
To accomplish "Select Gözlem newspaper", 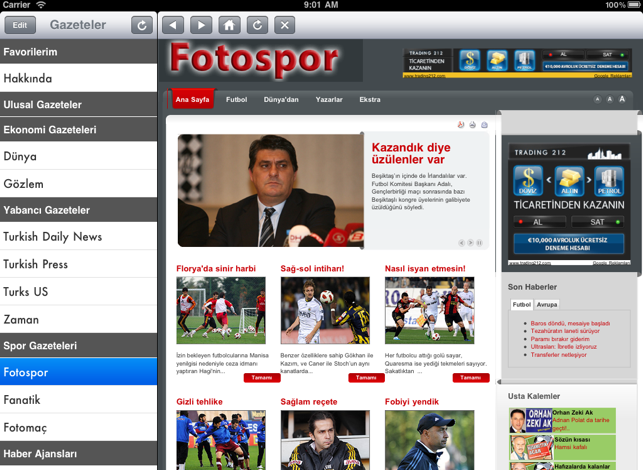I will [78, 183].
